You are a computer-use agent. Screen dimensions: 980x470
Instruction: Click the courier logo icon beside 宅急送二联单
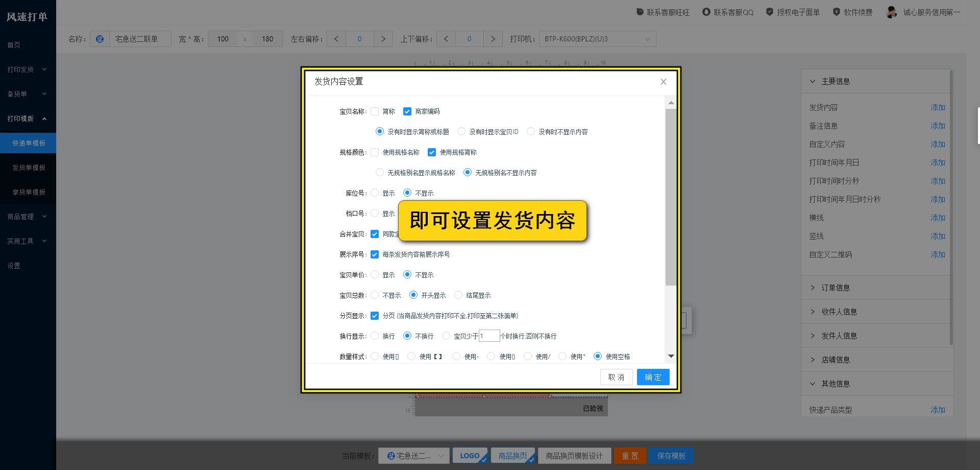click(x=100, y=38)
